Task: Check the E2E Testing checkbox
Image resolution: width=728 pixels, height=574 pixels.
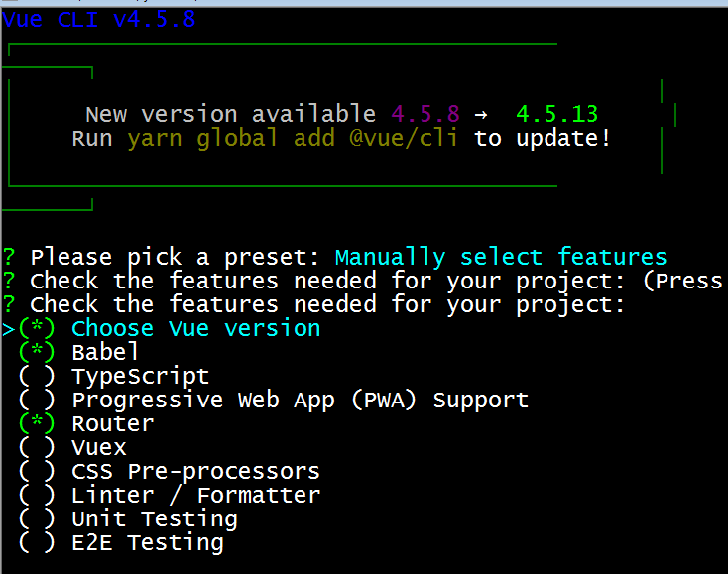Action: pyautogui.click(x=37, y=542)
